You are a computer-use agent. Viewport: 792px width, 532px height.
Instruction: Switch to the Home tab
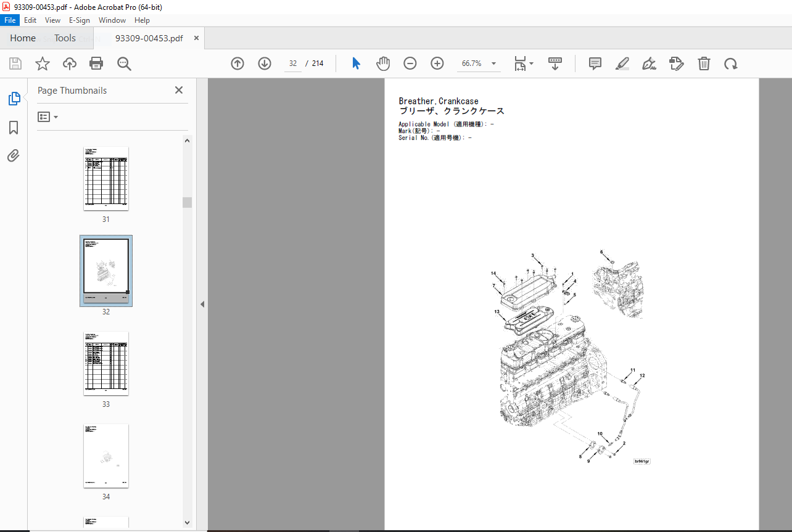(x=23, y=38)
